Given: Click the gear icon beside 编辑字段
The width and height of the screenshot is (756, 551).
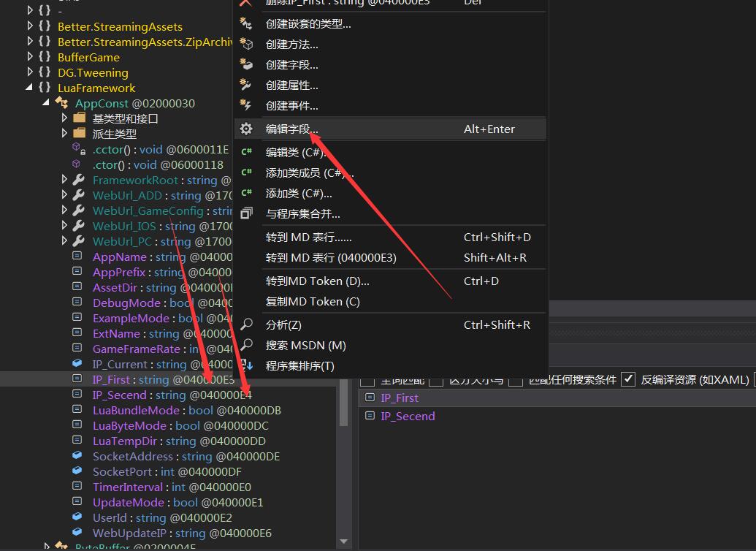Looking at the screenshot, I should [246, 129].
